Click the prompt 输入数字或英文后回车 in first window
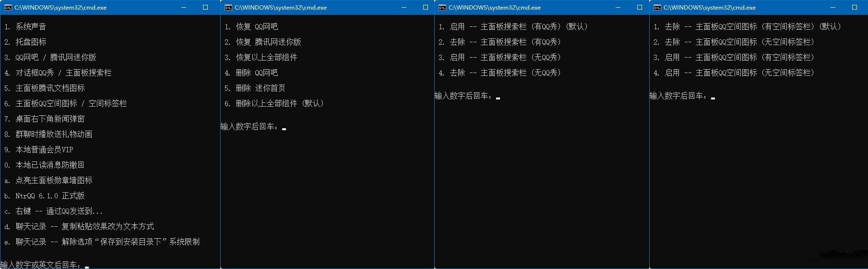Viewport: 868px width, 269px height. point(41,265)
